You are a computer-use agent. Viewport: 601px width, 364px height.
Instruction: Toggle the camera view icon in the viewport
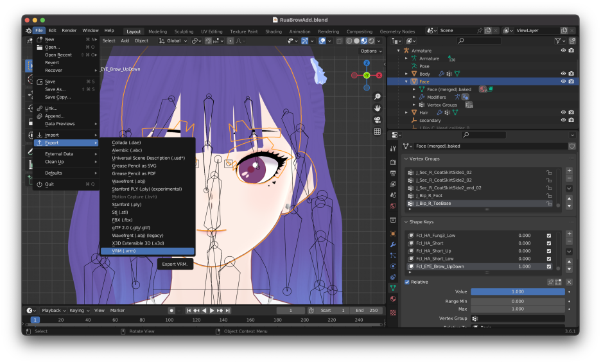tap(378, 120)
